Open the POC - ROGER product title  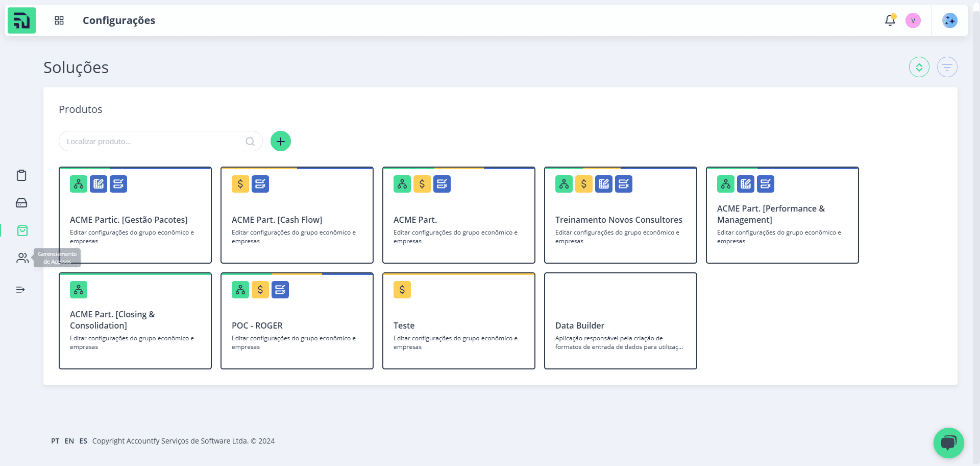pos(257,325)
